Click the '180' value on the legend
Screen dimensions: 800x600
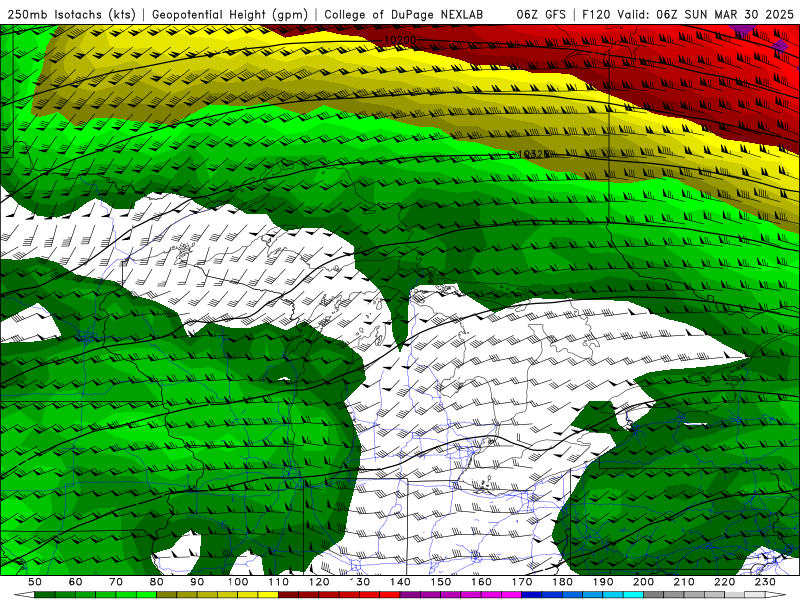(562, 582)
